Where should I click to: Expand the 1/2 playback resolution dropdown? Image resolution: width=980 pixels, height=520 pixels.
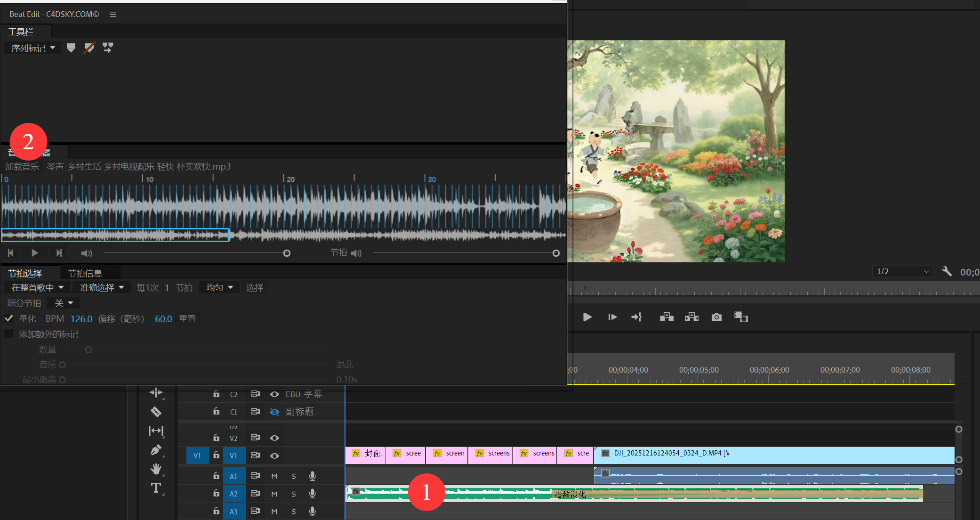(x=902, y=271)
